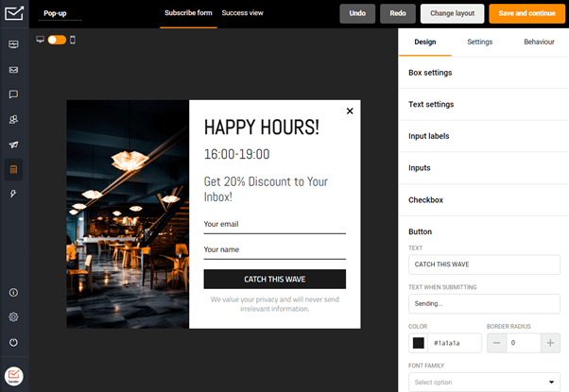Image resolution: width=569 pixels, height=392 pixels.
Task: Click the paper plane send icon
Action: point(14,145)
